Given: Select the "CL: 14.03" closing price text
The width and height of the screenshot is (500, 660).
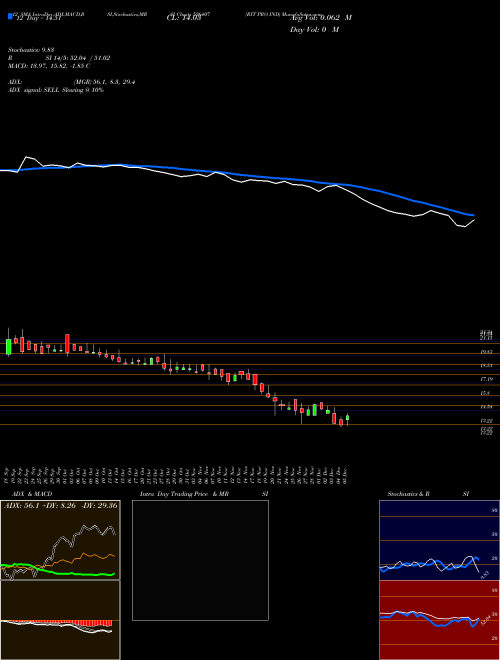Looking at the screenshot, I should 184,18.
